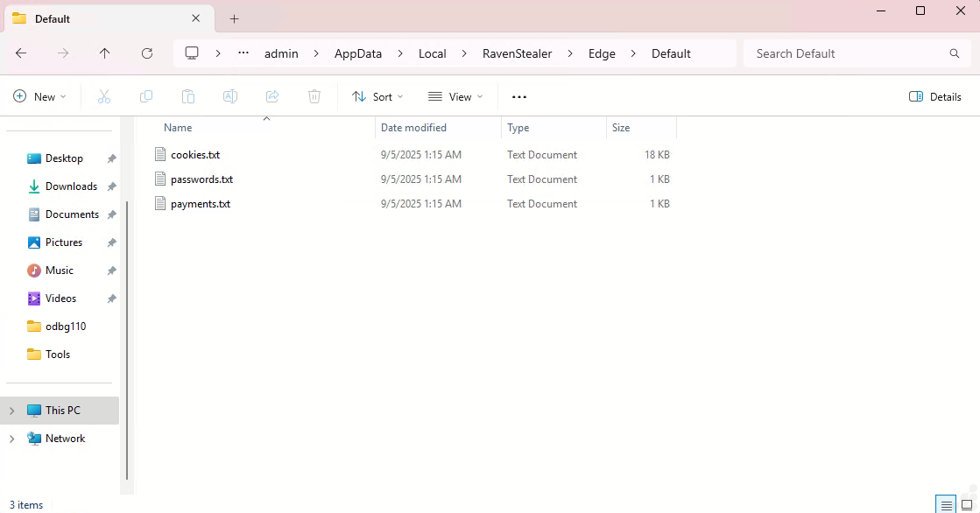Screen dimensions: 980x513
Task: Click the Share icon in toolbar
Action: [272, 96]
